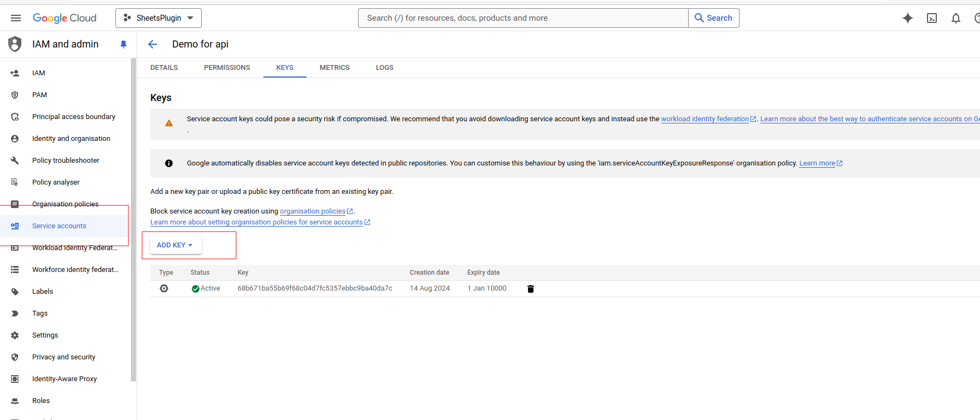
Task: Delete the key using trash icon
Action: (530, 289)
